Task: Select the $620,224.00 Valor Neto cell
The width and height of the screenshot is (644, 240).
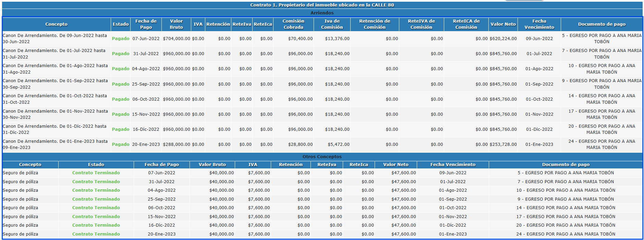Action: tap(503, 39)
